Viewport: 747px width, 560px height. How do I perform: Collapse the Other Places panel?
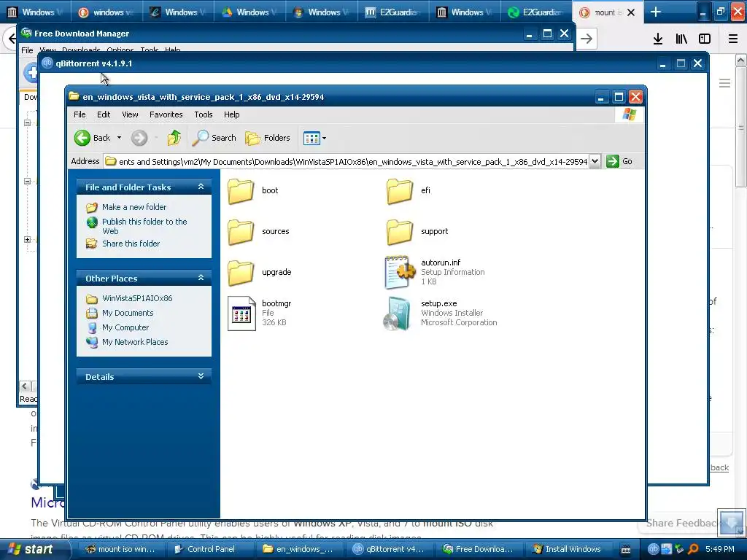pyautogui.click(x=201, y=278)
